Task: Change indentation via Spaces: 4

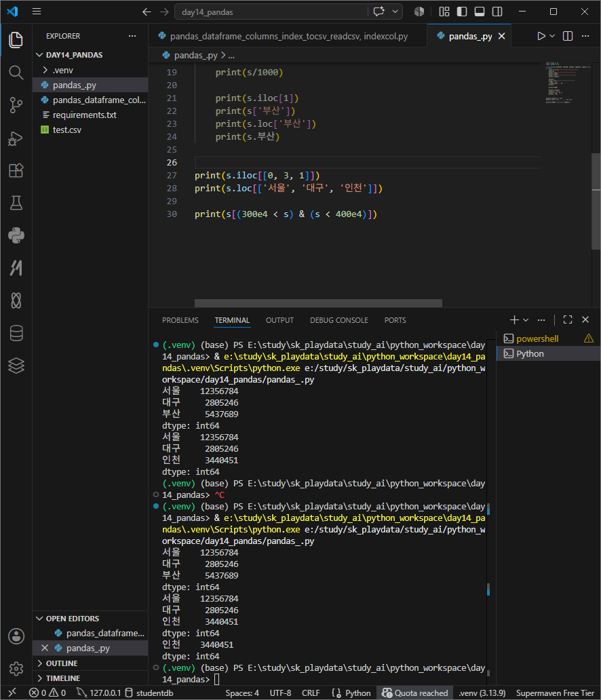Action: (242, 693)
